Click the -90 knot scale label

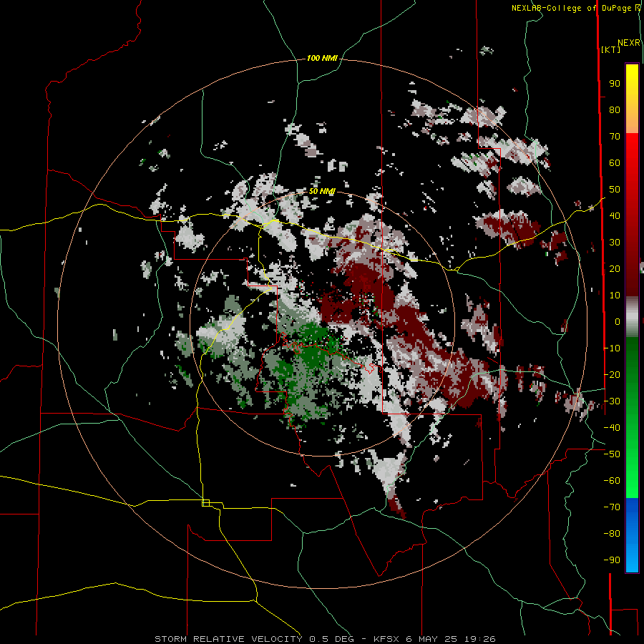pyautogui.click(x=612, y=560)
